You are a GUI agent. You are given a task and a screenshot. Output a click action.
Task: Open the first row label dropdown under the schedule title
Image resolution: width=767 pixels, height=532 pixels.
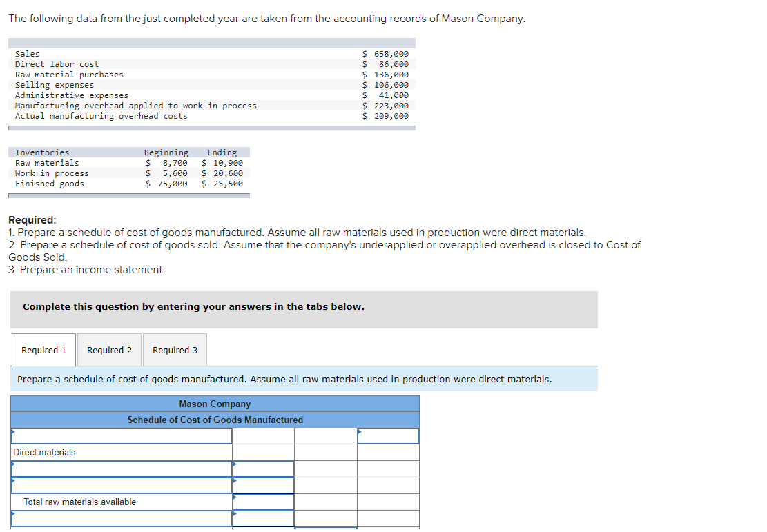click(122, 436)
